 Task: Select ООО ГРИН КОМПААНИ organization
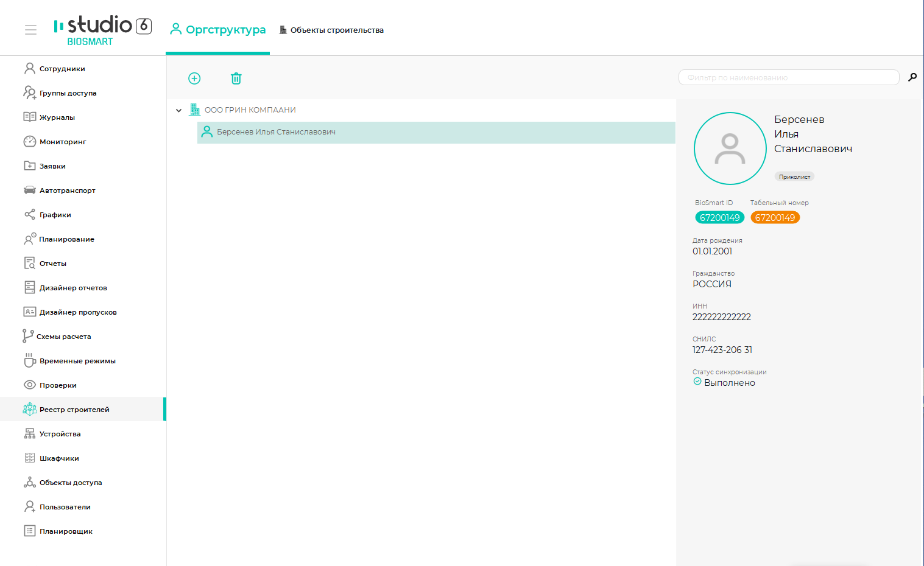[x=250, y=110]
